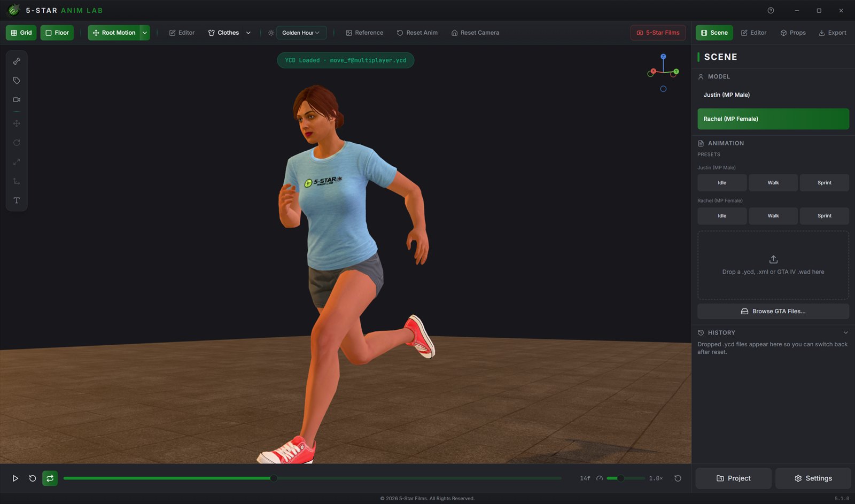Restart animation with the rewind icon
Screen dimensions: 855x504
(x=33, y=478)
